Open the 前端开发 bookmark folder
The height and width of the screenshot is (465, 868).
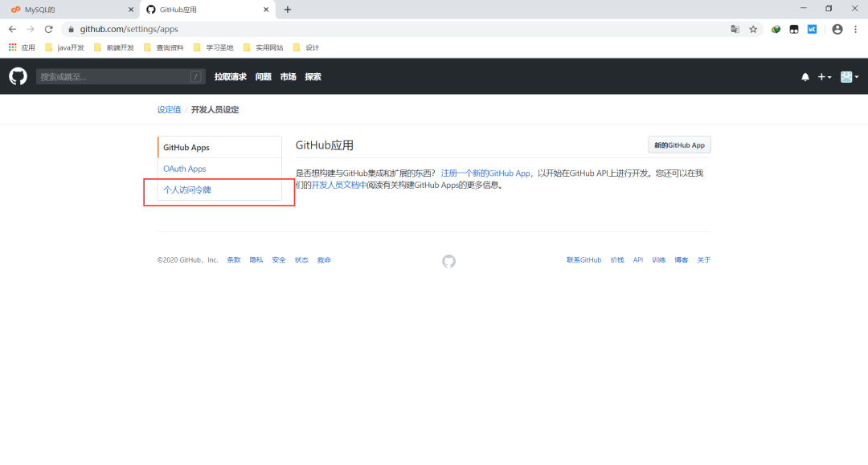tap(114, 47)
